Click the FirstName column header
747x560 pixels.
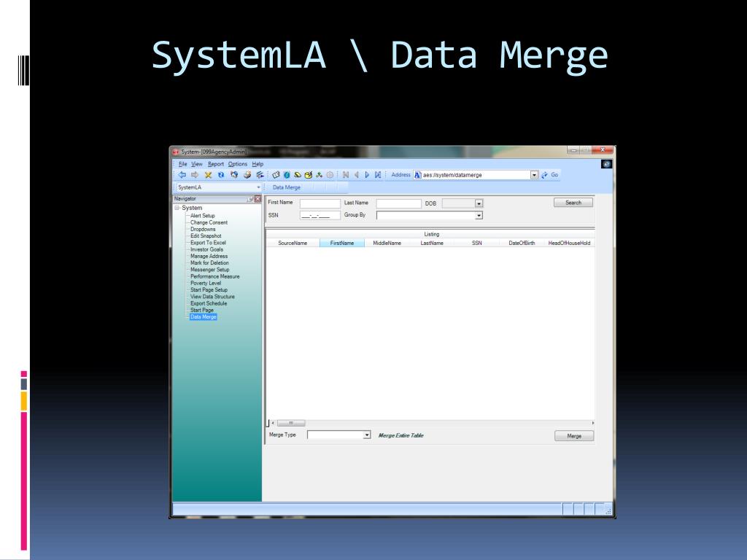(342, 243)
